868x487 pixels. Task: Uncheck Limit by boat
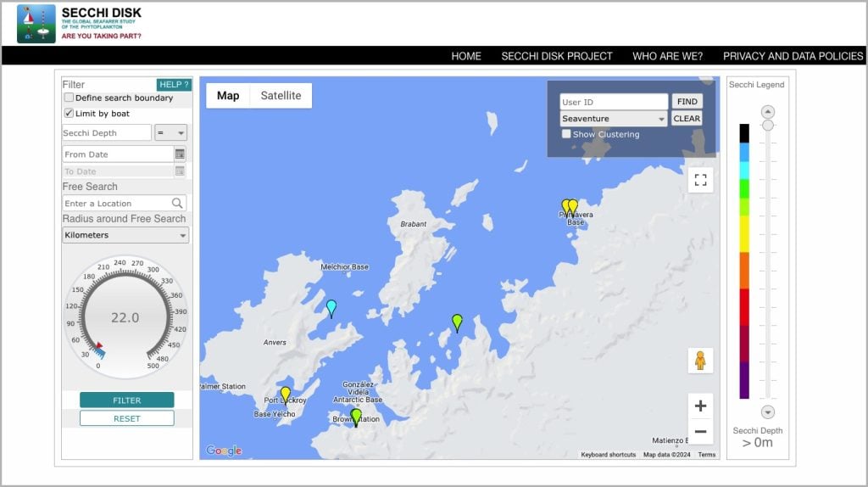coord(69,113)
